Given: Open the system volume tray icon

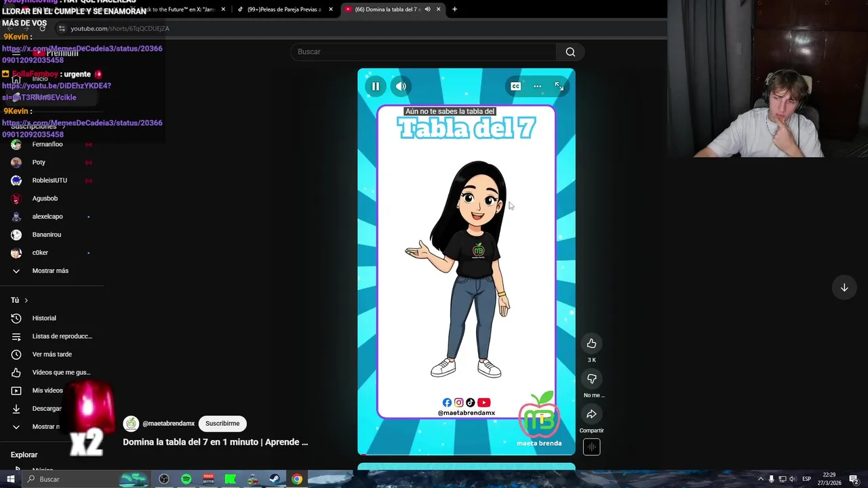Looking at the screenshot, I should point(792,479).
